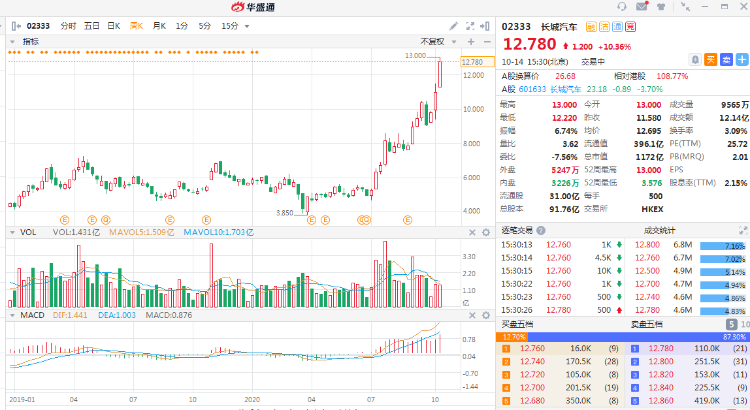Screen dimensions: 750x410
Task: Click the blue 卖 sell button
Action: (x=727, y=60)
